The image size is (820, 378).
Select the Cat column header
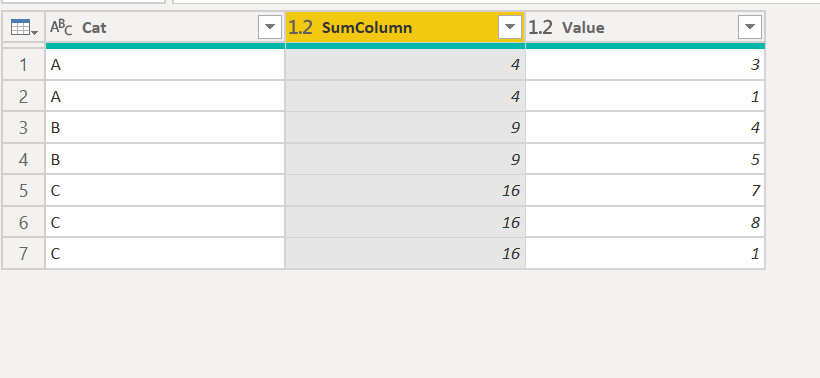tap(165, 27)
